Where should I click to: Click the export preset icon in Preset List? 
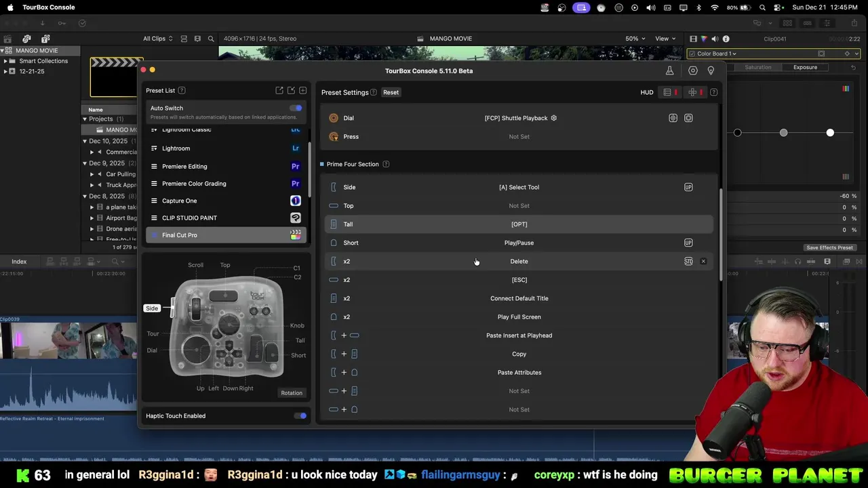279,90
